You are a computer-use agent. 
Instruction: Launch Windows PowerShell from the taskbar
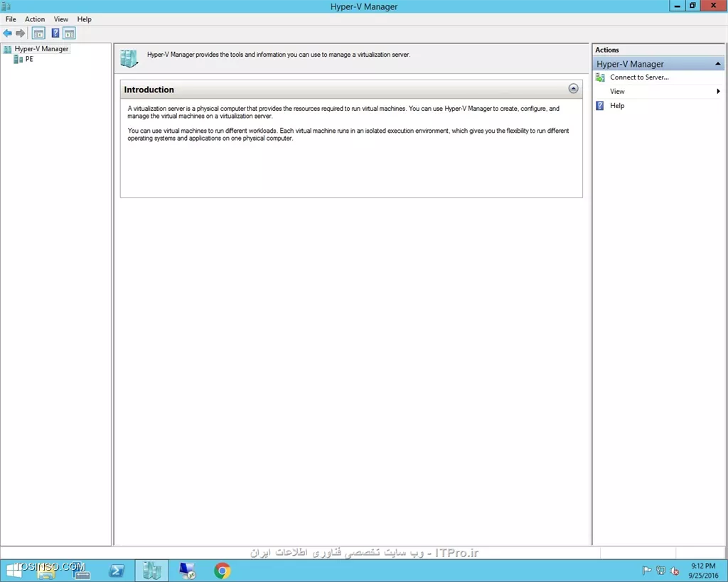tap(116, 571)
